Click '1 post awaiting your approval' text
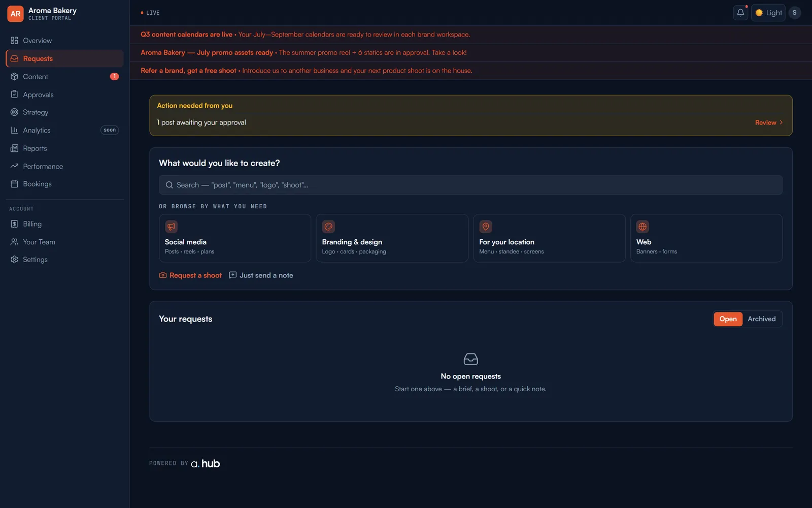812x508 pixels. click(x=201, y=122)
